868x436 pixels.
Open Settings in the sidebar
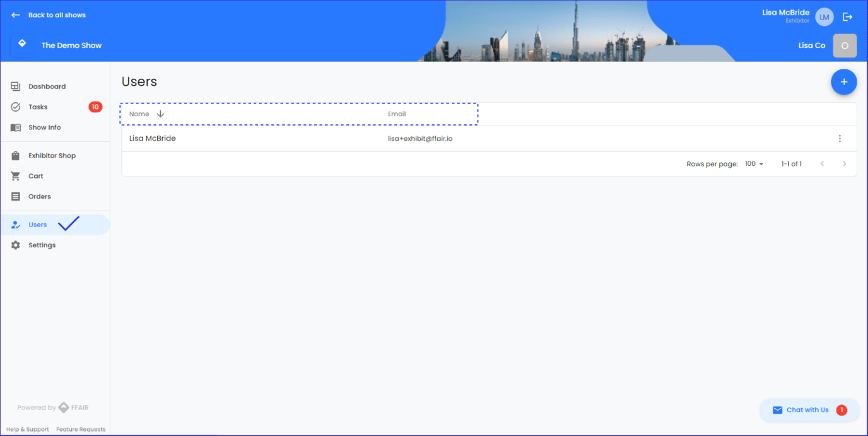coord(42,245)
